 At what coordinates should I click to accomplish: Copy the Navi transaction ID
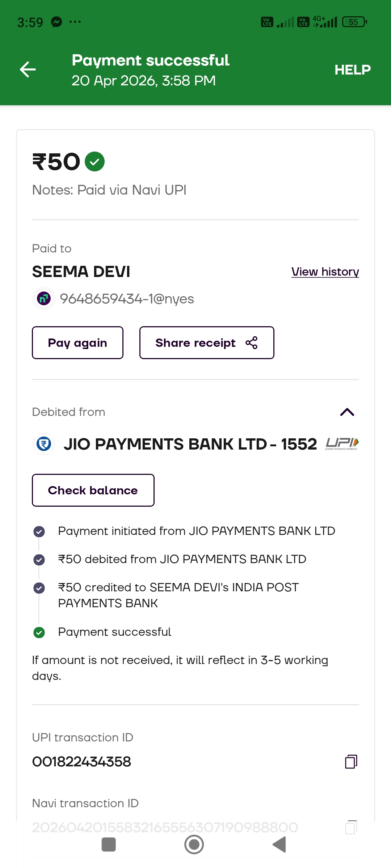coord(351,827)
